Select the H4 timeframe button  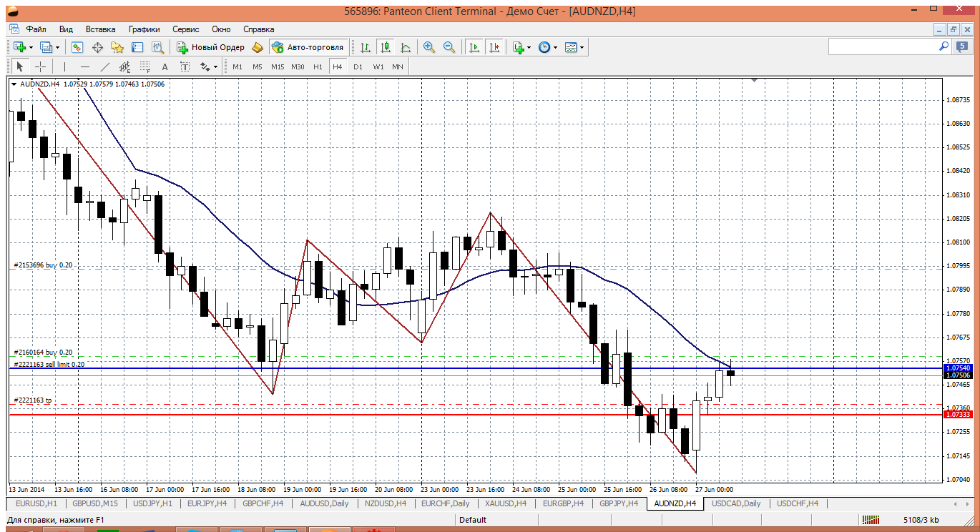click(338, 66)
